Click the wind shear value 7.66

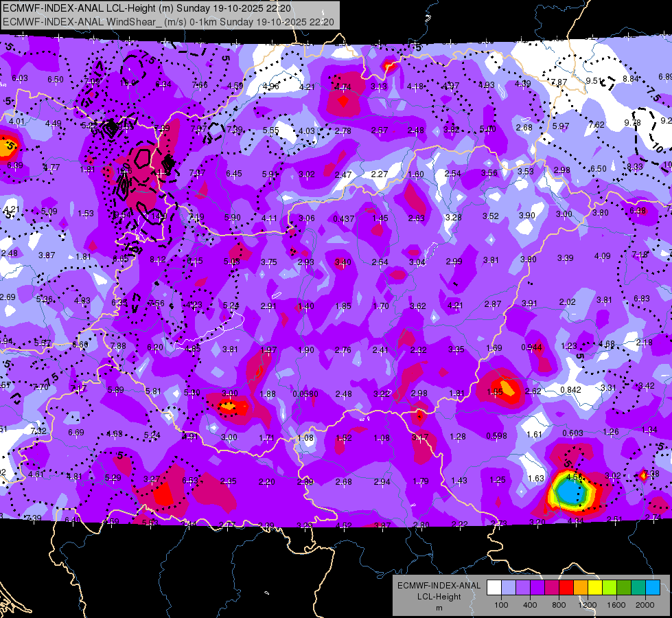[200, 85]
